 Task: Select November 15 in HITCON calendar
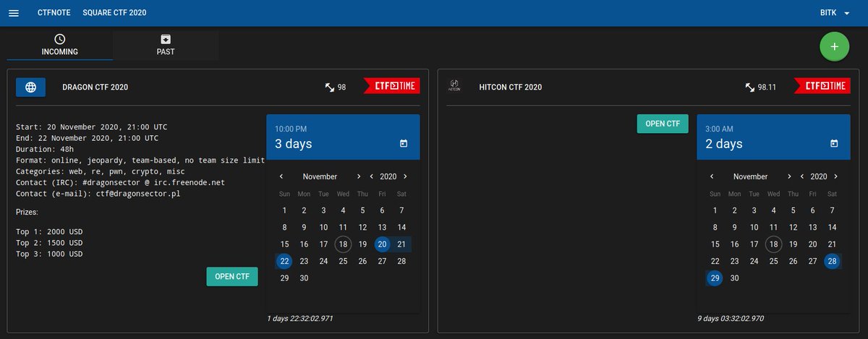(x=715, y=244)
